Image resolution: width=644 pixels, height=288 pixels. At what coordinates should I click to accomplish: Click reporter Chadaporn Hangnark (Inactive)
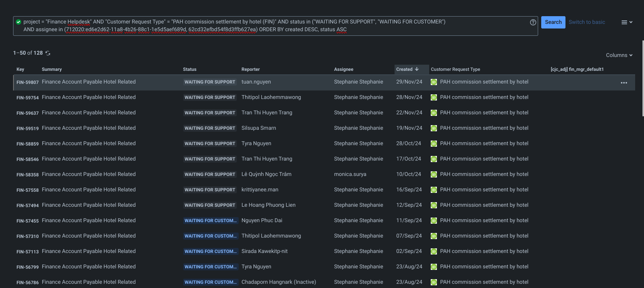coord(279,282)
